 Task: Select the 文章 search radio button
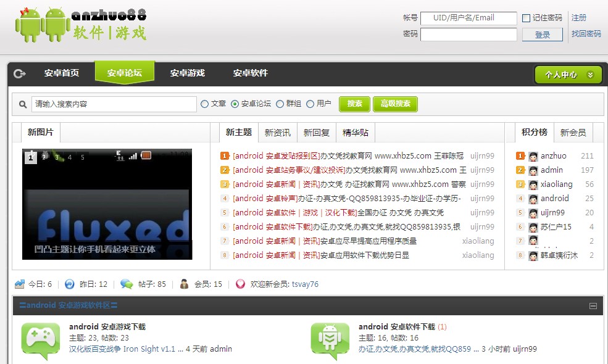205,104
